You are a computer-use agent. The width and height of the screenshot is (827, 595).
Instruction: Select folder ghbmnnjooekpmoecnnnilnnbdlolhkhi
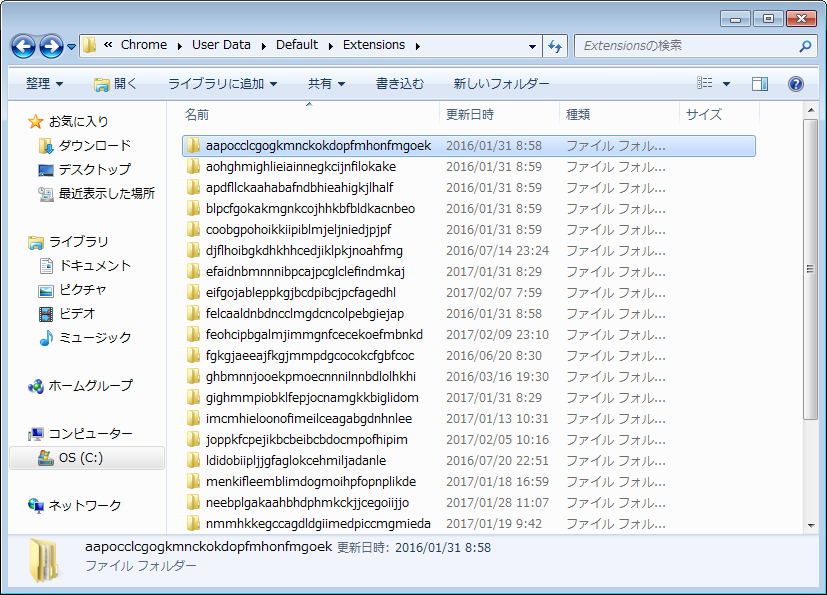coord(311,377)
